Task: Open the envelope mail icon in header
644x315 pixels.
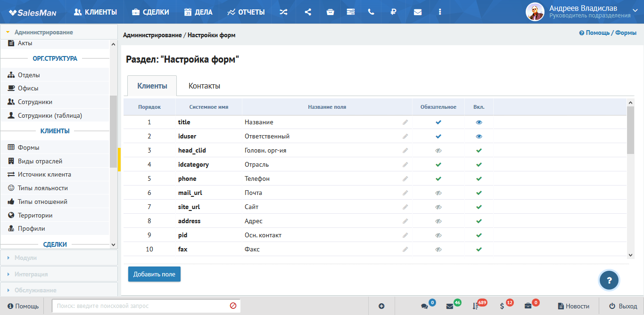Action: pyautogui.click(x=418, y=12)
